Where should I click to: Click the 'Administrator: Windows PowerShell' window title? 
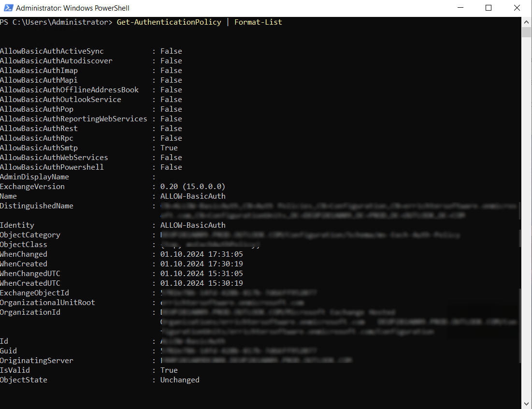[x=72, y=8]
